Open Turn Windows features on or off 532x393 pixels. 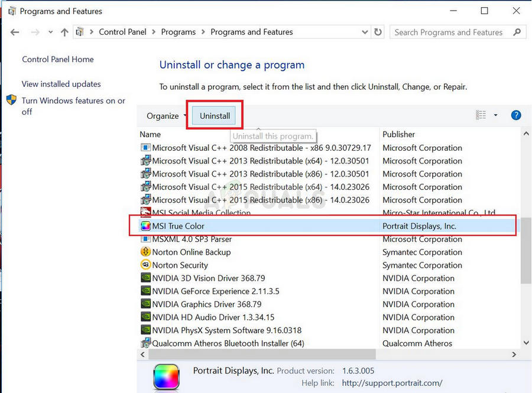73,106
